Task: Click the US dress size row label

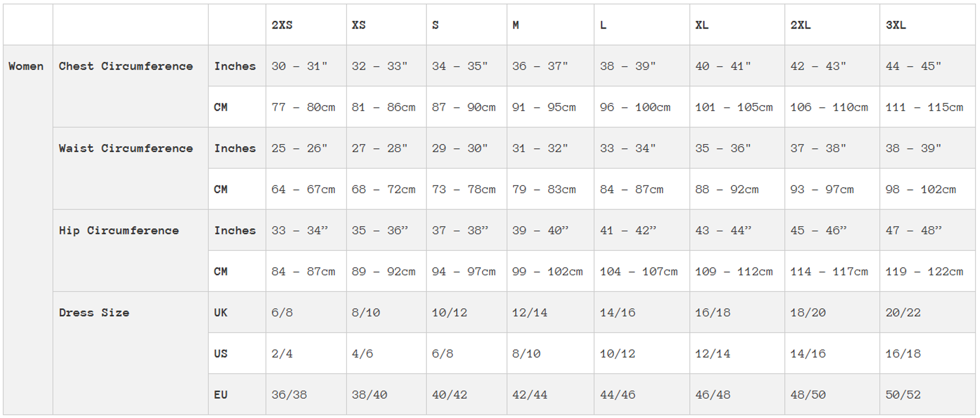Action: click(220, 354)
